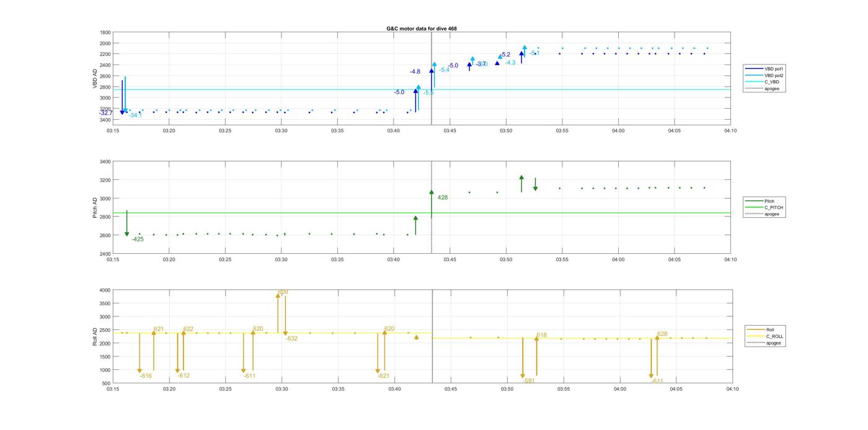This screenshot has height=430, width=868.
Task: Click the "03:15" time tick under the VBD plot
Action: pos(112,131)
